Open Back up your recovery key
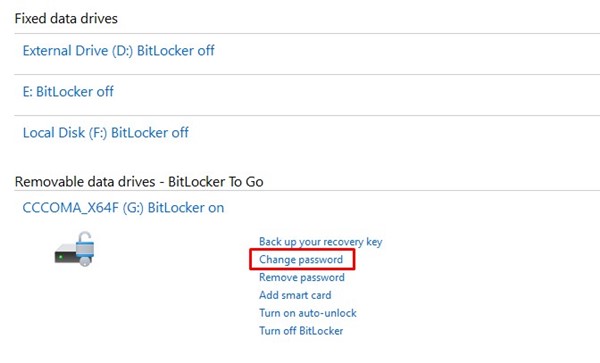The image size is (600, 363). [321, 242]
